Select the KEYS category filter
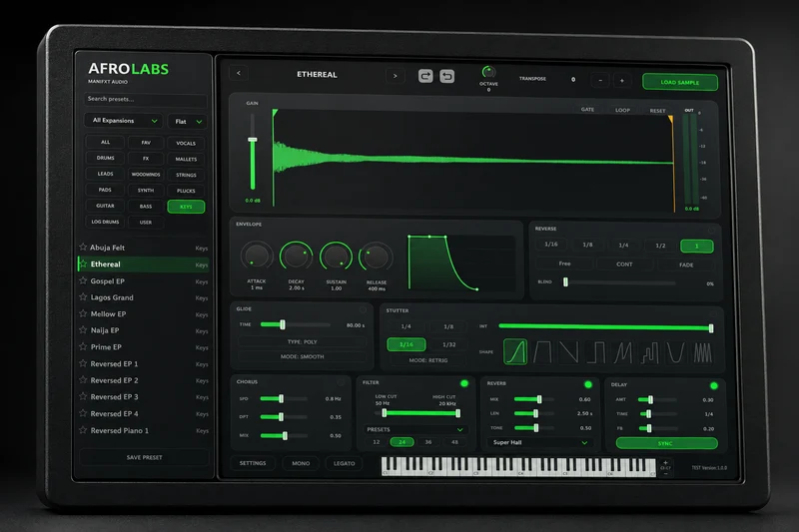 pyautogui.click(x=186, y=207)
